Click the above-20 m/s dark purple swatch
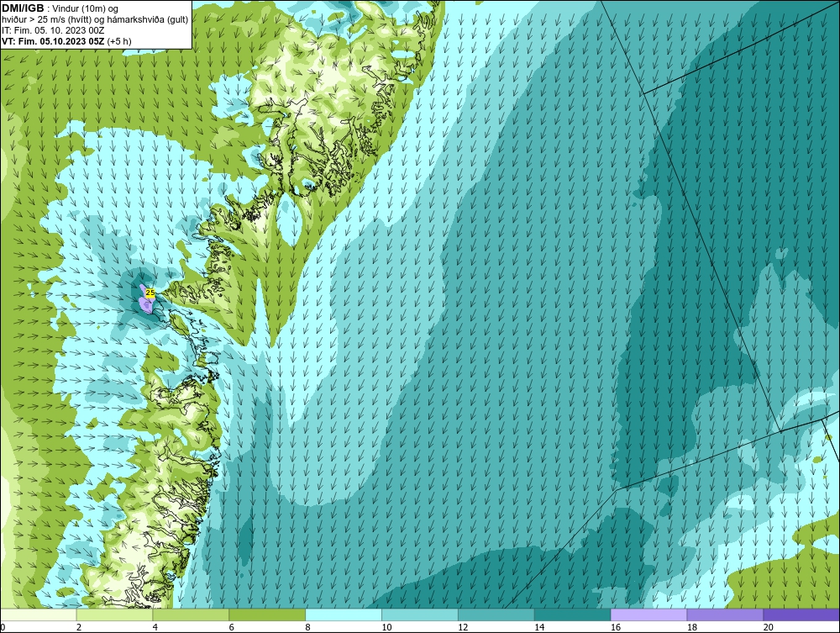 pos(801,615)
